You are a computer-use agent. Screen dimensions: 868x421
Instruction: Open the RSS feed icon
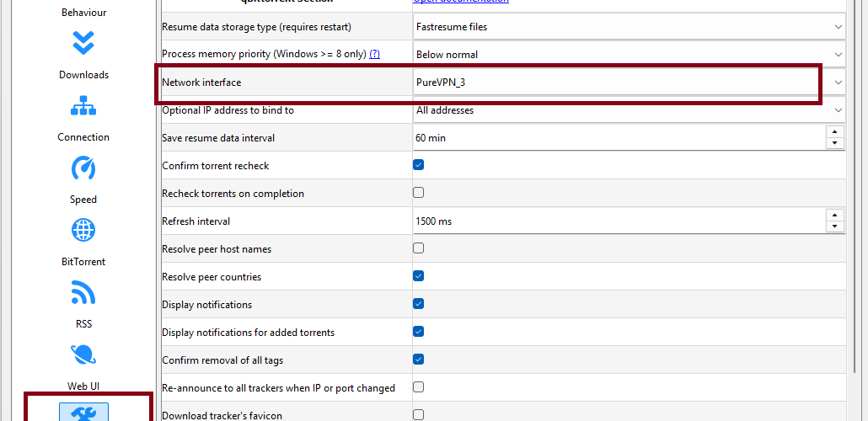coord(83,292)
